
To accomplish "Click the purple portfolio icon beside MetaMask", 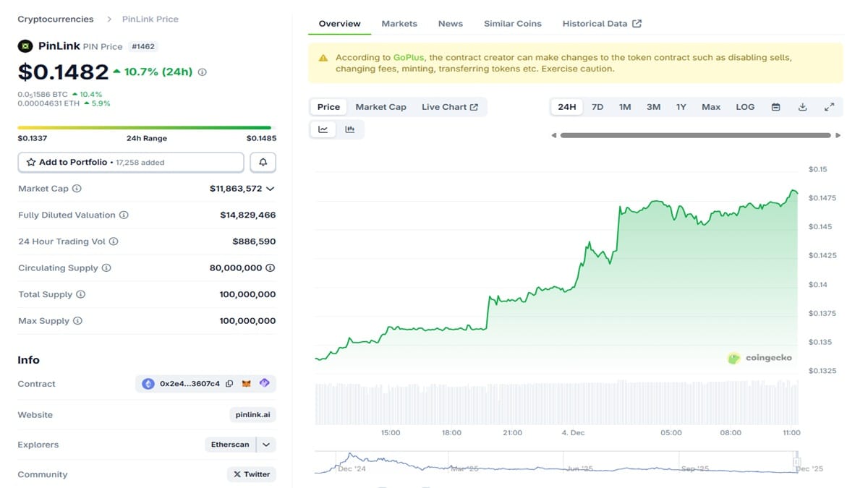I will (x=265, y=384).
